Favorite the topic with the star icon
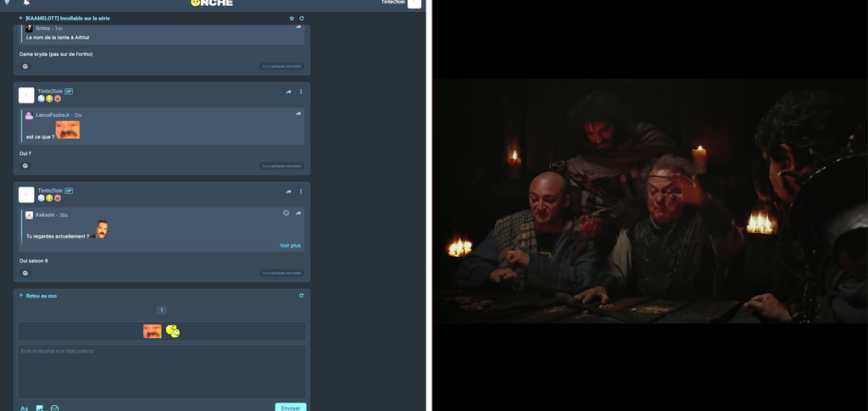The height and width of the screenshot is (411, 868). point(292,19)
